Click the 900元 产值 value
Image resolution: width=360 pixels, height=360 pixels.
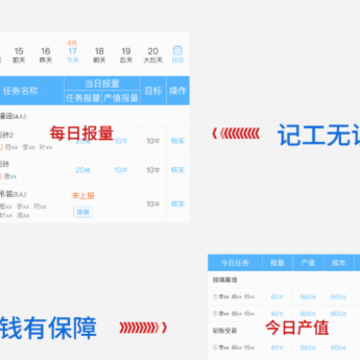pyautogui.click(x=308, y=314)
